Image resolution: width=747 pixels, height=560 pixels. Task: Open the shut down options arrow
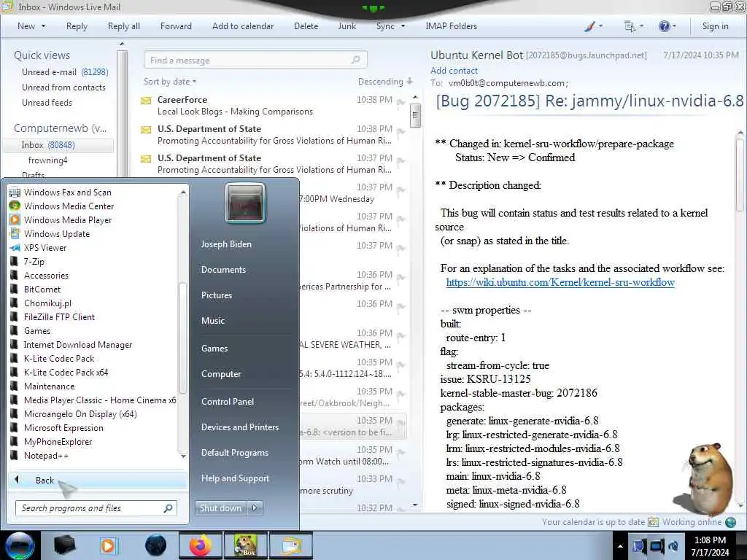click(x=255, y=508)
